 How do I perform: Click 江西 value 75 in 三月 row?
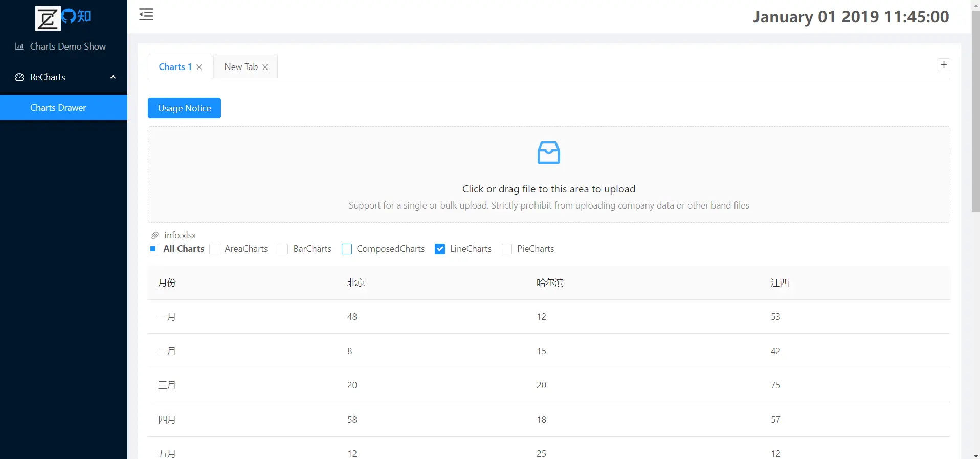(775, 385)
